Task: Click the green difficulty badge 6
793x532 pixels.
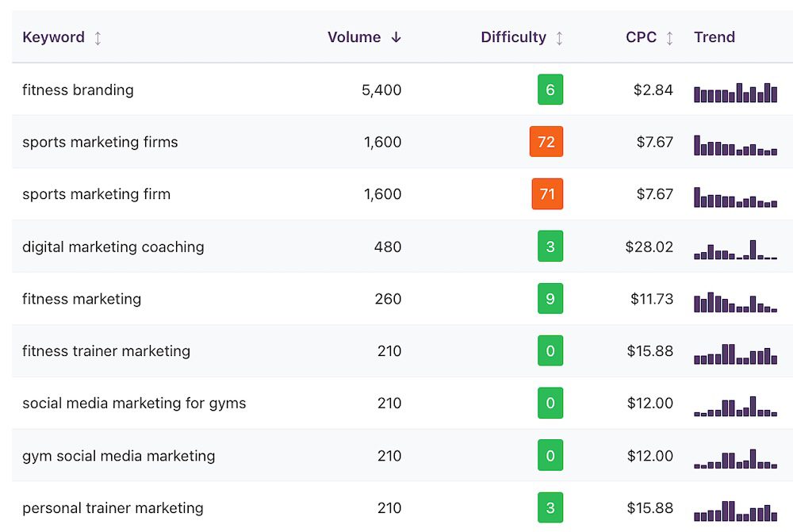Action: [550, 90]
